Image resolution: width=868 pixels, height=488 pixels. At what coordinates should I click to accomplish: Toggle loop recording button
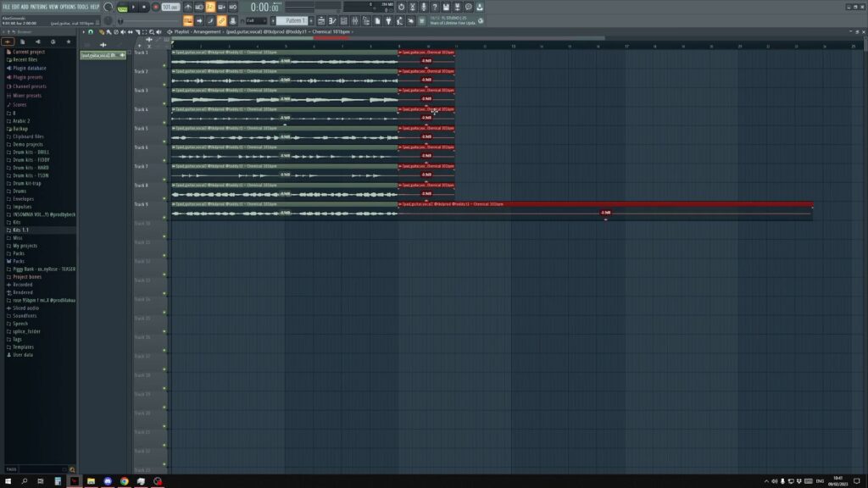pyautogui.click(x=232, y=7)
